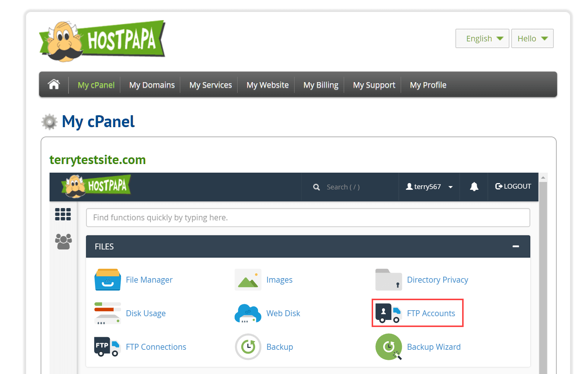Open the Disk Usage link
This screenshot has width=588, height=374.
(x=146, y=313)
